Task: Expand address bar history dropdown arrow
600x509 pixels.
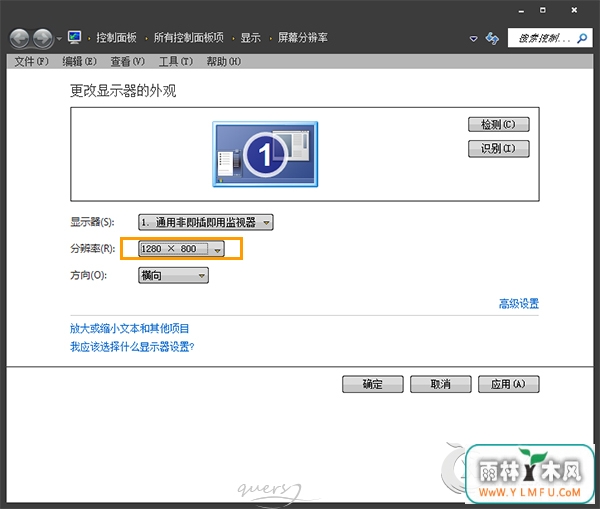Action: pos(473,39)
